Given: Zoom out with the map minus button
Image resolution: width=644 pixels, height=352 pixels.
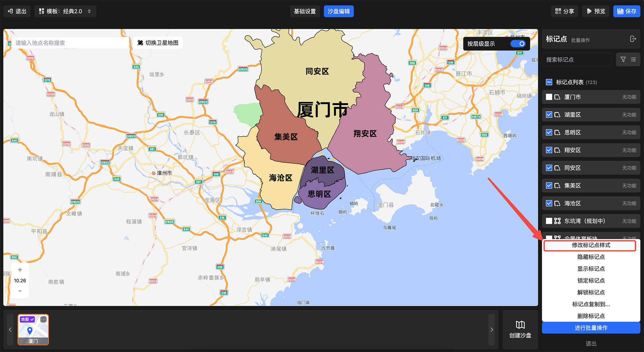Looking at the screenshot, I should click(x=20, y=291).
